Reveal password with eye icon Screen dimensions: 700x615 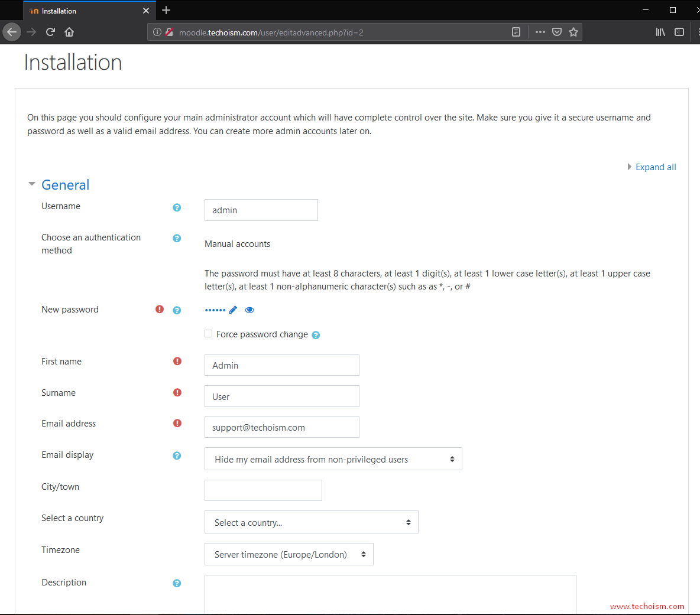pos(249,310)
